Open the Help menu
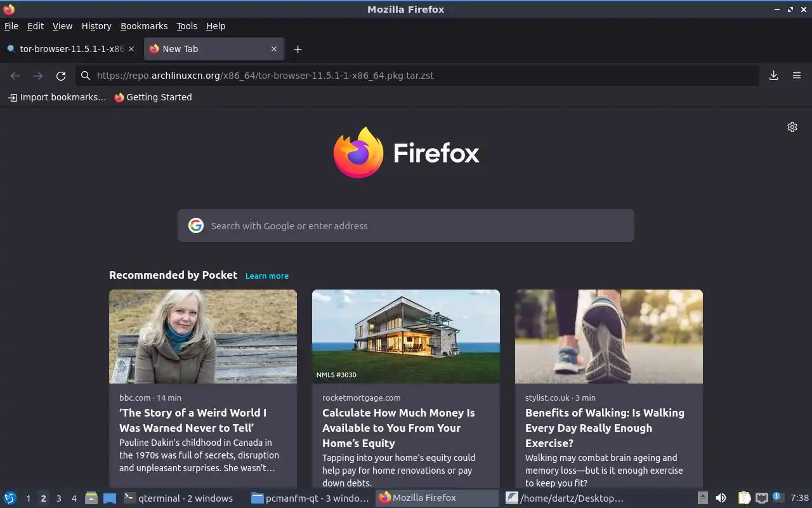Viewport: 812px width, 508px height. coord(216,26)
